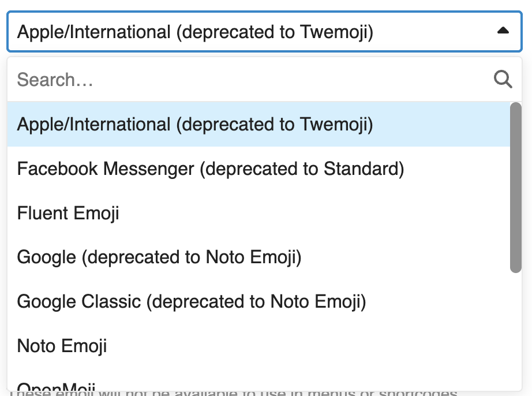The image size is (532, 396).
Task: Pick Google (deprecated to Noto Emoji)
Action: [x=159, y=257]
